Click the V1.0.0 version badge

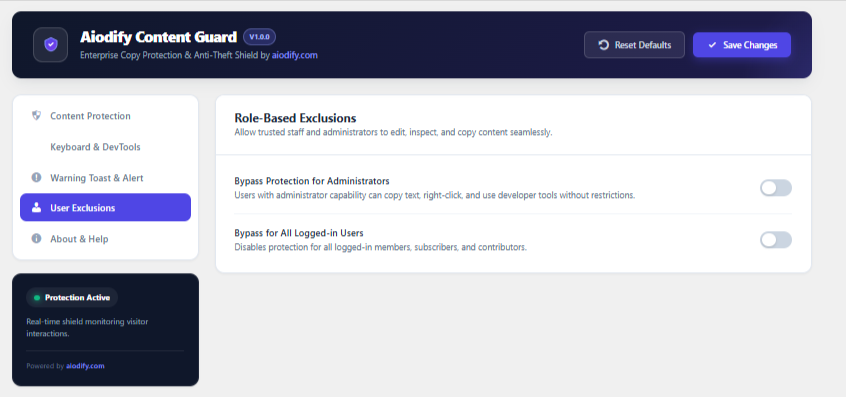(260, 37)
